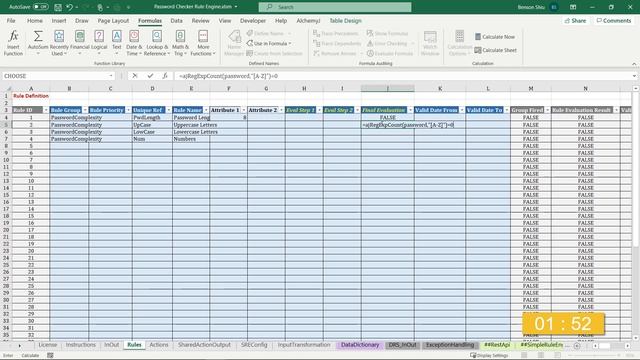Switch to the Home ribbon tab
The width and height of the screenshot is (640, 360).
(x=35, y=20)
